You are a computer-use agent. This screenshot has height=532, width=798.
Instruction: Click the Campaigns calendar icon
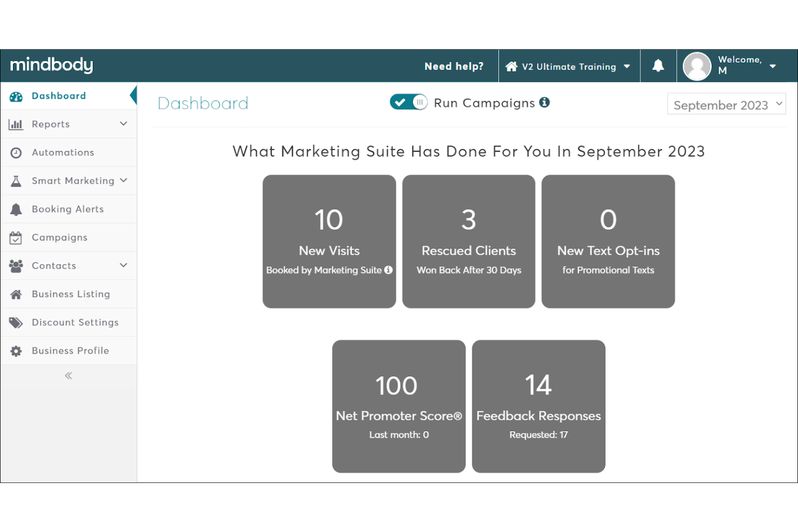coord(16,238)
